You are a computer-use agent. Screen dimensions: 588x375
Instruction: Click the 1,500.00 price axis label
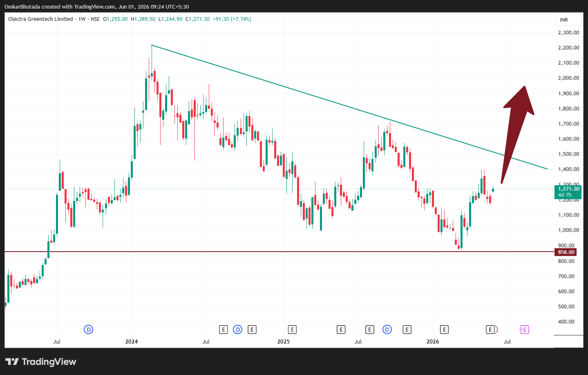pyautogui.click(x=568, y=154)
